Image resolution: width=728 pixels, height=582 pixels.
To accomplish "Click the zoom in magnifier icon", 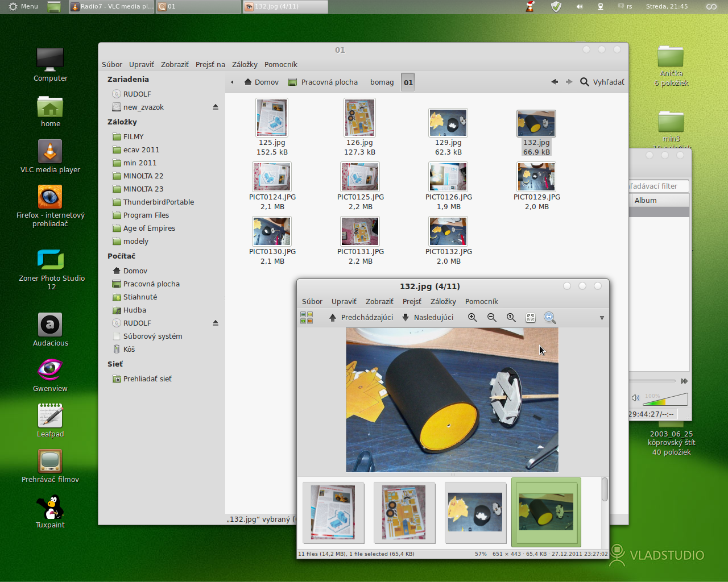I will (x=472, y=318).
